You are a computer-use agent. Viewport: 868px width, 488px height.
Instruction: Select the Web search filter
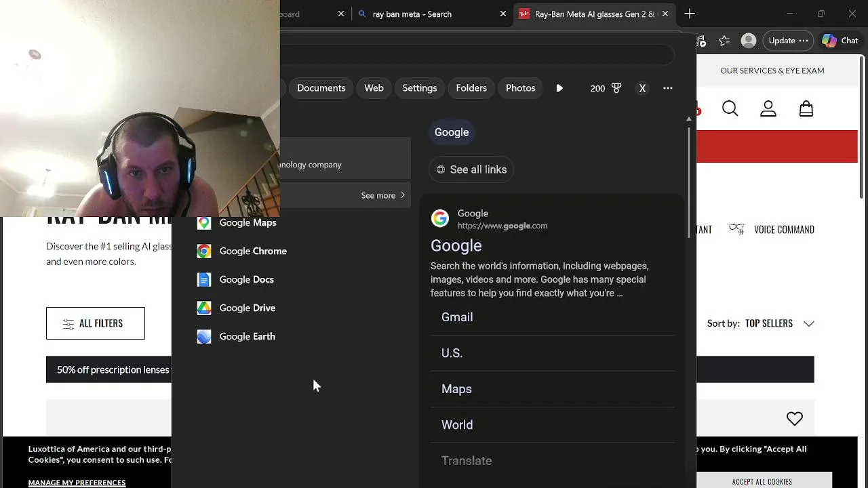point(374,88)
